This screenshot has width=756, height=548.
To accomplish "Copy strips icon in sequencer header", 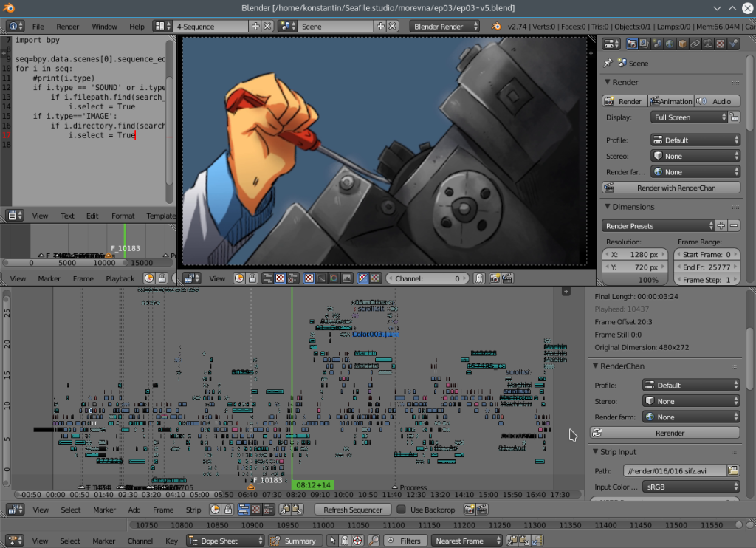I will tap(286, 510).
